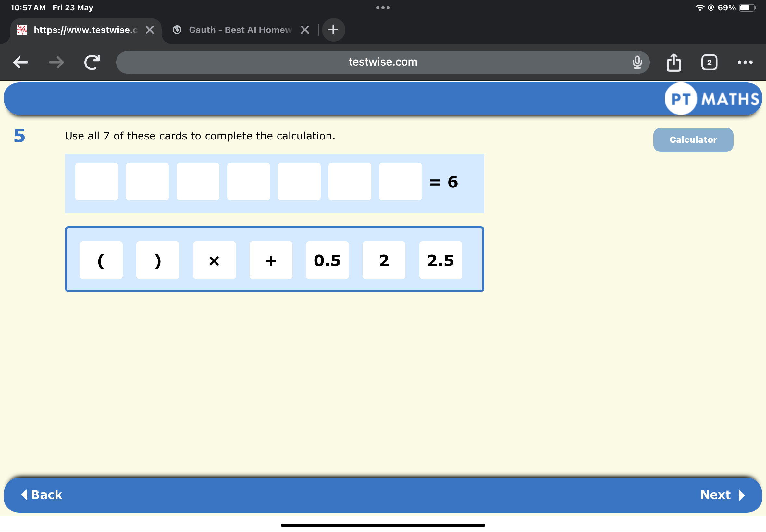Open the Calculator
The image size is (766, 532).
[693, 140]
